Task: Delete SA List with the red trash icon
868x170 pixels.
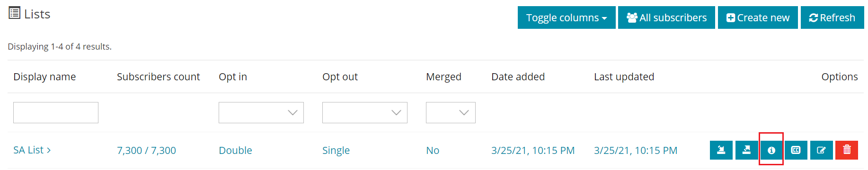Action: (x=847, y=150)
